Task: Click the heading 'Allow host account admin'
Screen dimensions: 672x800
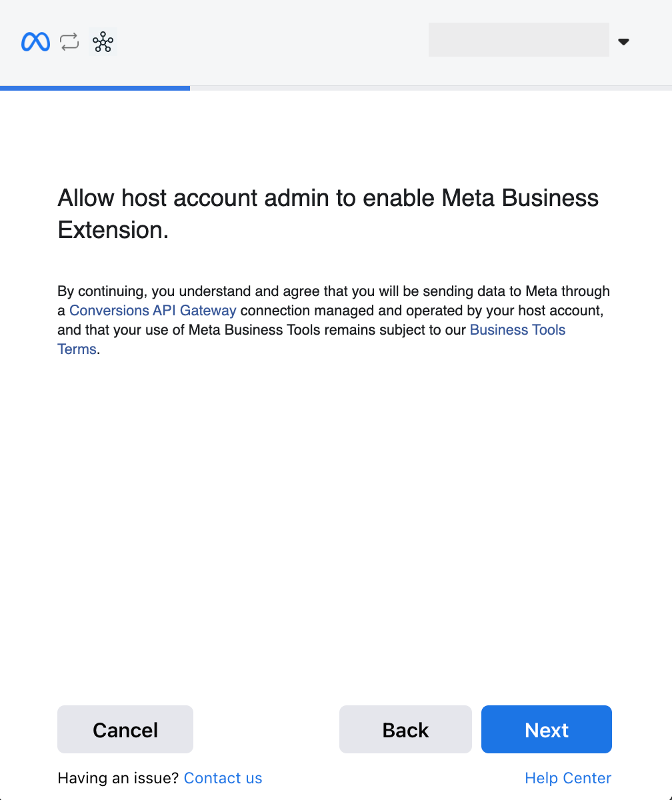Action: 328,214
